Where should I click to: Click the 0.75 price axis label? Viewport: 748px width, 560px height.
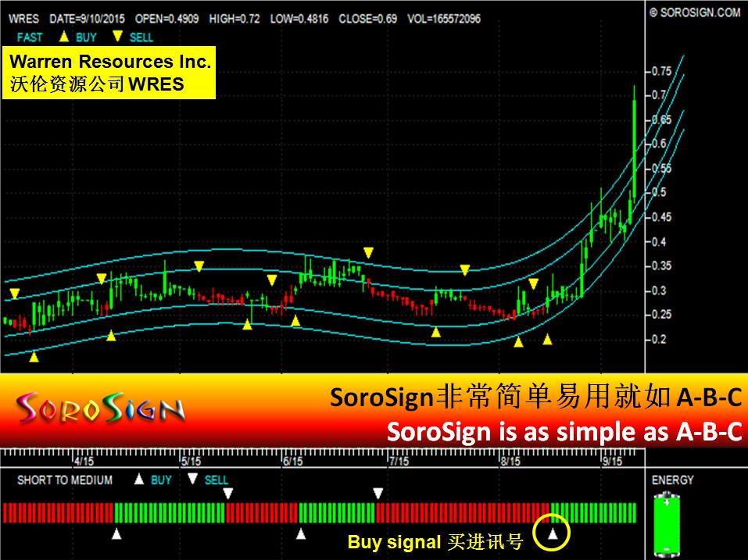pyautogui.click(x=662, y=71)
